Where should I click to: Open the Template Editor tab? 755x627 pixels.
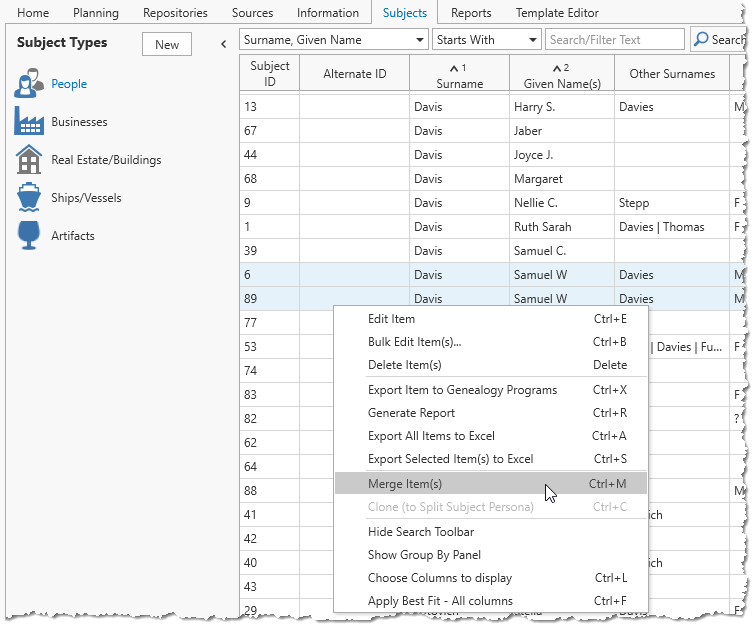tap(557, 13)
